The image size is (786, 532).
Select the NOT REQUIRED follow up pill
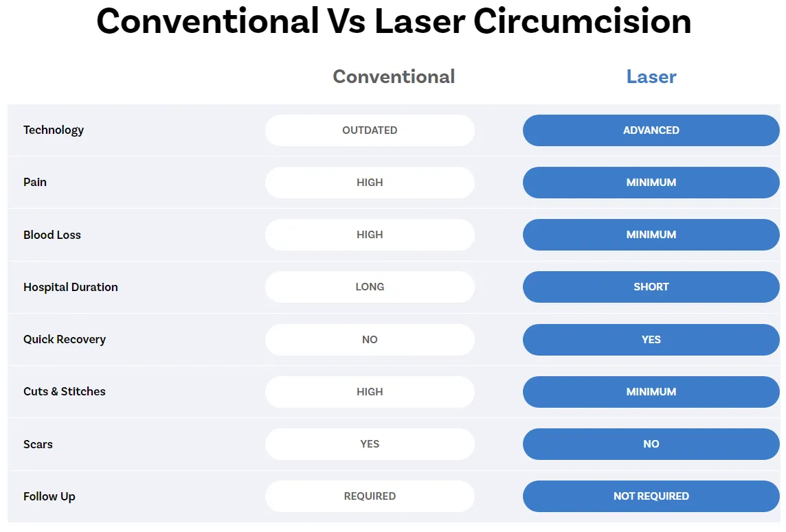651,496
